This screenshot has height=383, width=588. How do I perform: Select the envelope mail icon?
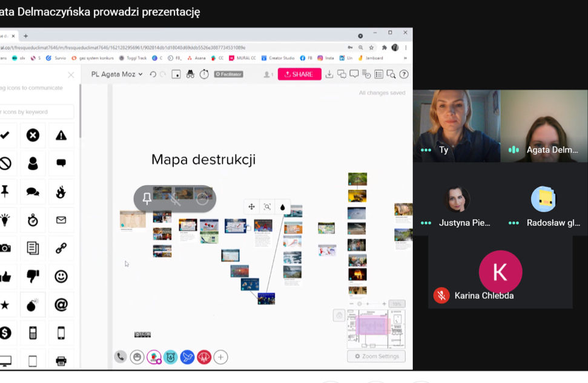(61, 220)
